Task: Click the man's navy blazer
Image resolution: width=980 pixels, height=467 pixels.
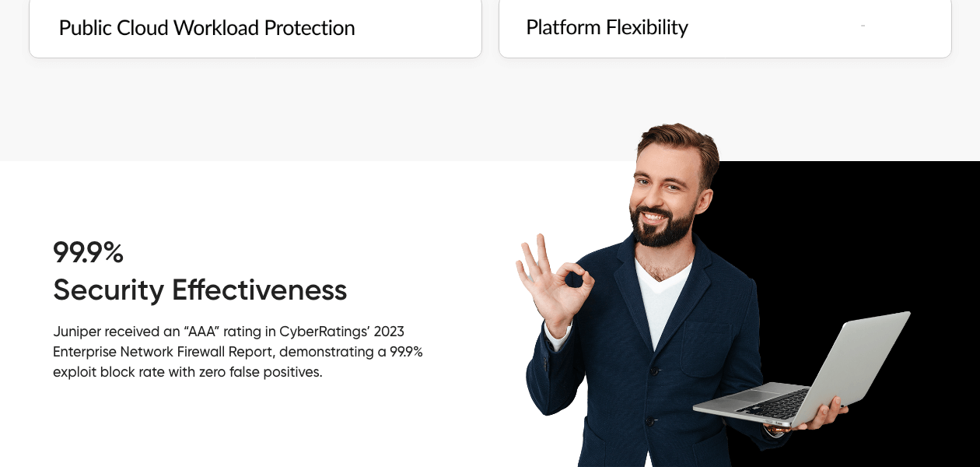Action: [x=646, y=366]
